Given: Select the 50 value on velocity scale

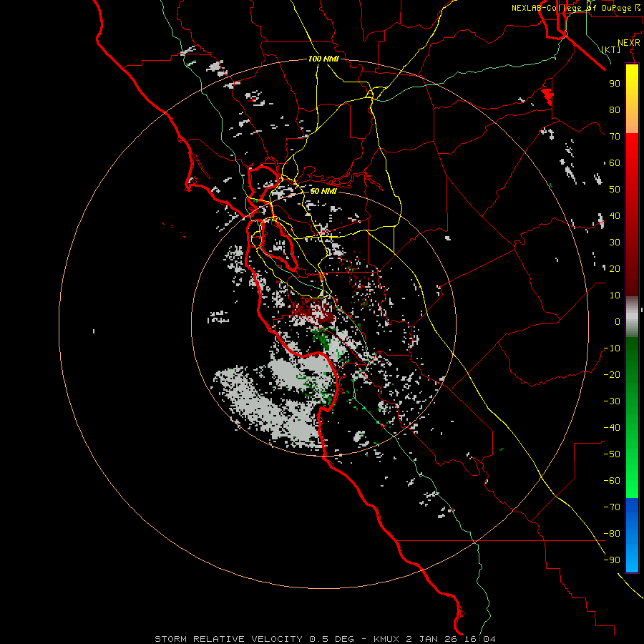Looking at the screenshot, I should (615, 190).
